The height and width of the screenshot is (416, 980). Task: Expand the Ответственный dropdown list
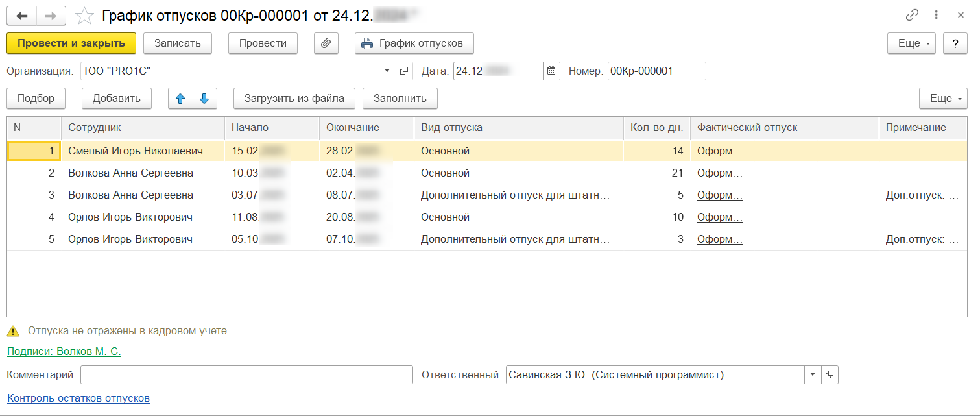click(813, 374)
